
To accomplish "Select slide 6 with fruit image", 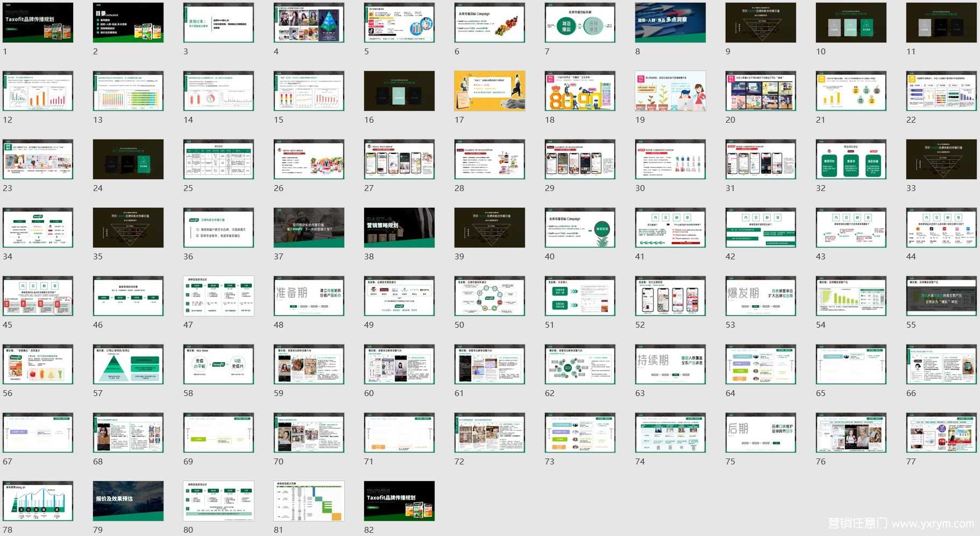I will [489, 23].
